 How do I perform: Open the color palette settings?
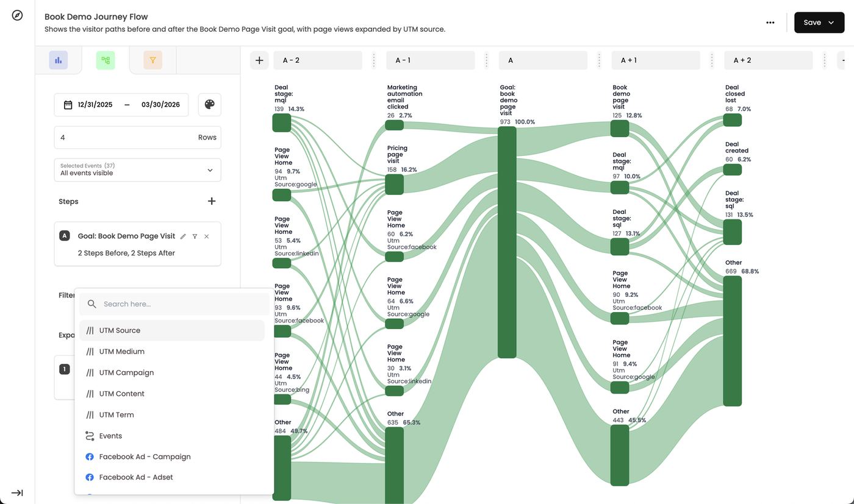coord(210,105)
